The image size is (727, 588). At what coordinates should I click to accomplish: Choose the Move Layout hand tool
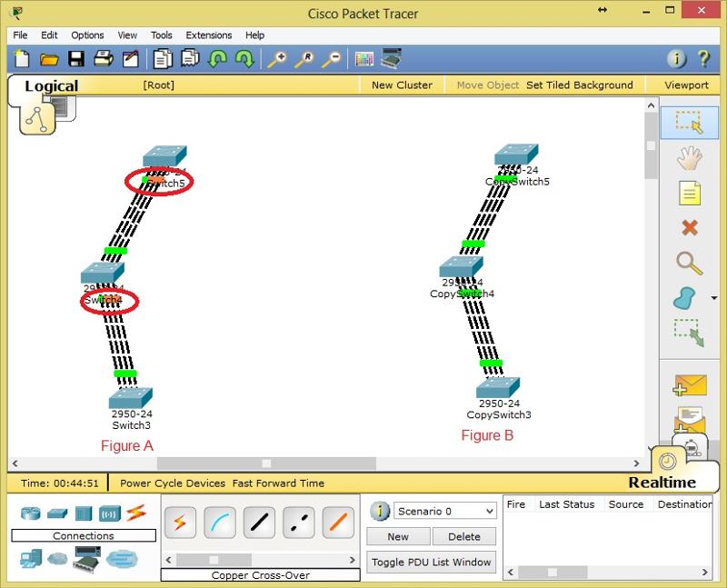click(690, 157)
